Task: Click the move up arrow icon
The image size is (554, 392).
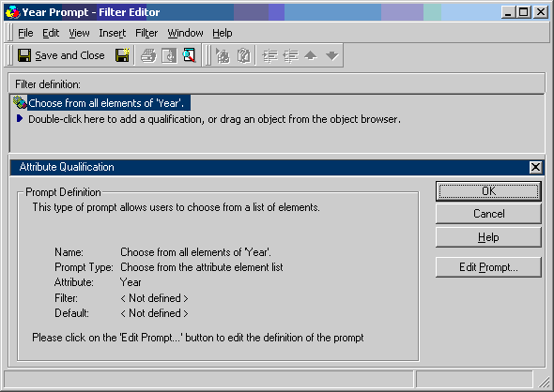Action: click(311, 55)
